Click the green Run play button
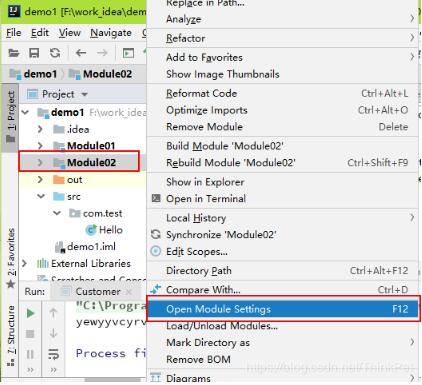The height and width of the screenshot is (385, 422). click(30, 313)
